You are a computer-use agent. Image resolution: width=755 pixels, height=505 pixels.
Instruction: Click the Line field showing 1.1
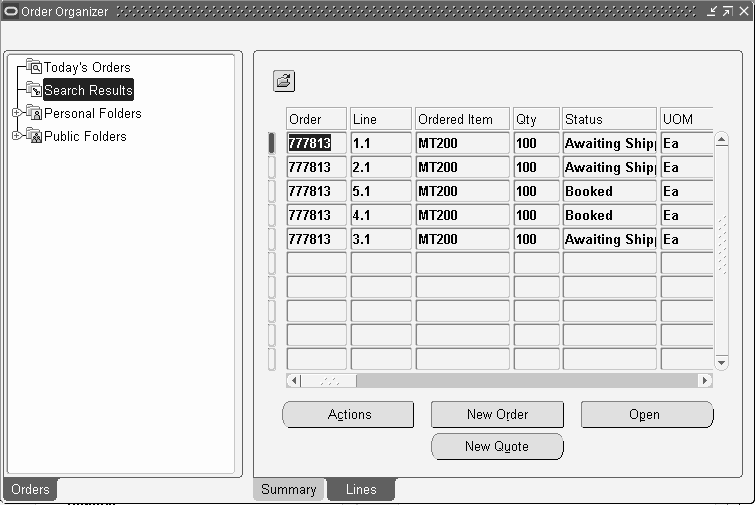click(x=381, y=143)
